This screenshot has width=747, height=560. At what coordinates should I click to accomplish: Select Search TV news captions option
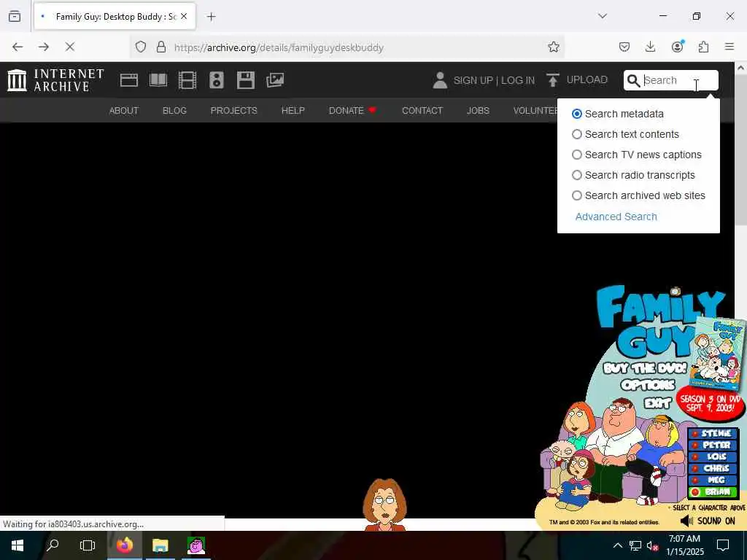coord(577,155)
